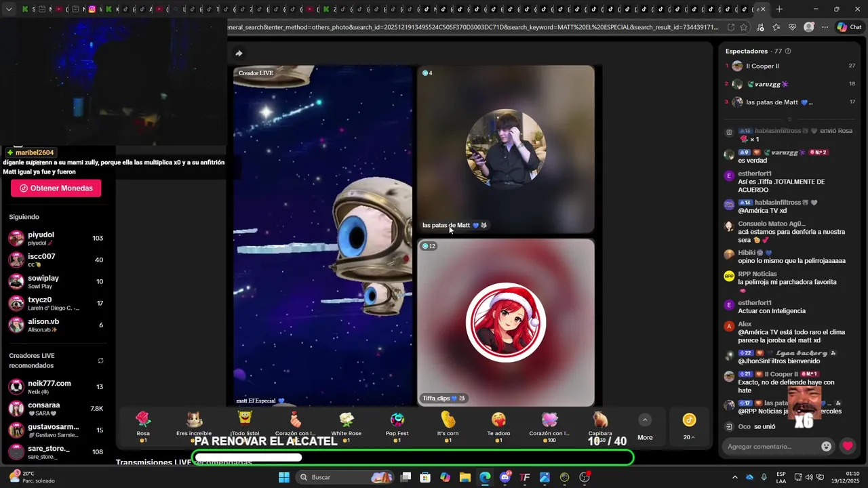Select viewer las patas de Matt in ranking

pyautogui.click(x=790, y=102)
